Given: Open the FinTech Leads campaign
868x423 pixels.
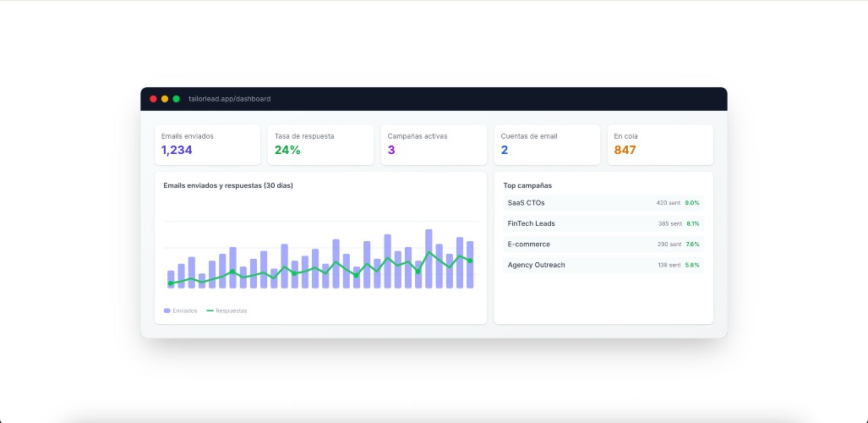Looking at the screenshot, I should (603, 223).
